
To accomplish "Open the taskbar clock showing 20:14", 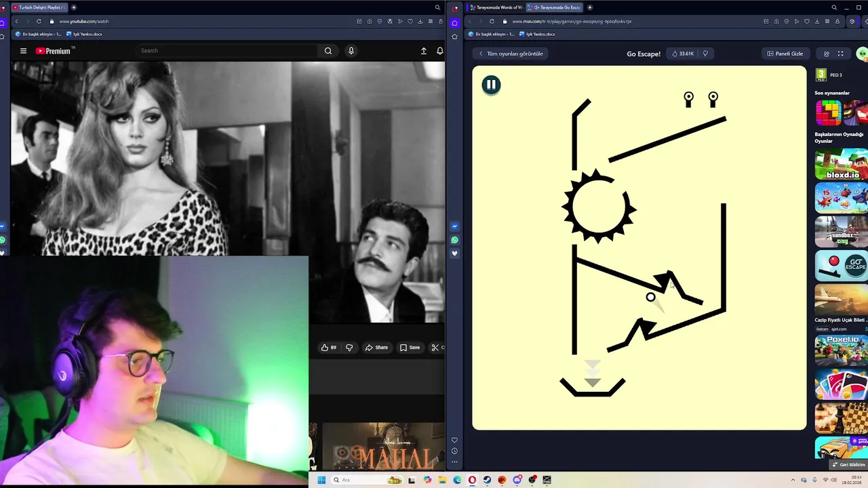I will pyautogui.click(x=851, y=480).
